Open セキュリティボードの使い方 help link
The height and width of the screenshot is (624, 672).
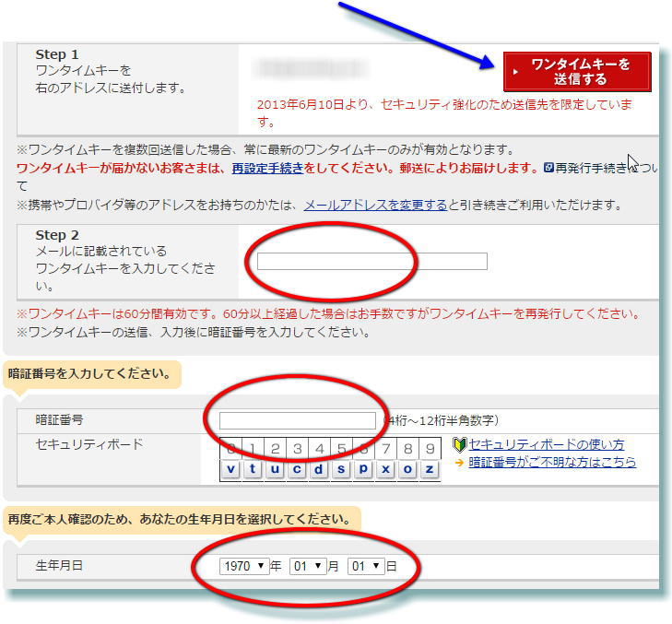pyautogui.click(x=546, y=444)
